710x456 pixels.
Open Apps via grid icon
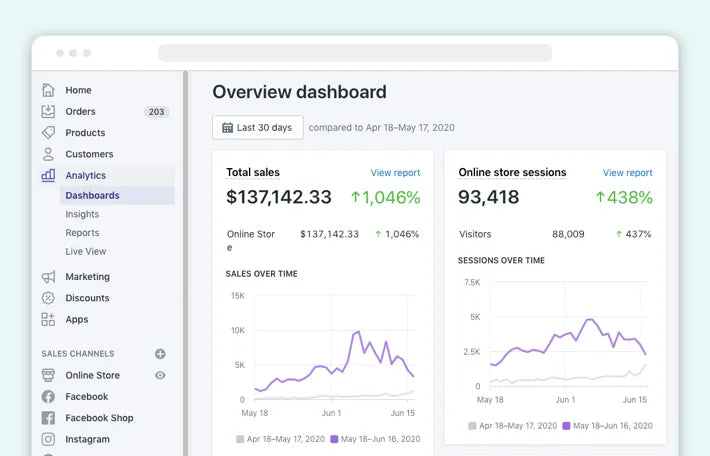48,320
